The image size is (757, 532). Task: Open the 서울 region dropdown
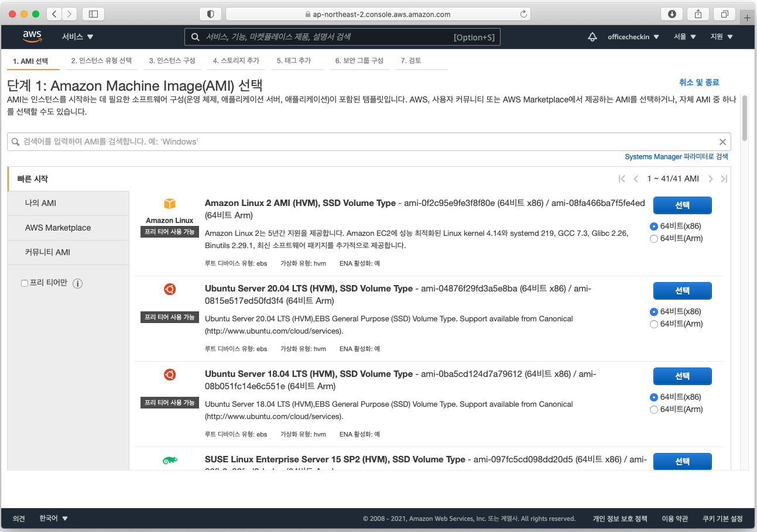pyautogui.click(x=685, y=37)
